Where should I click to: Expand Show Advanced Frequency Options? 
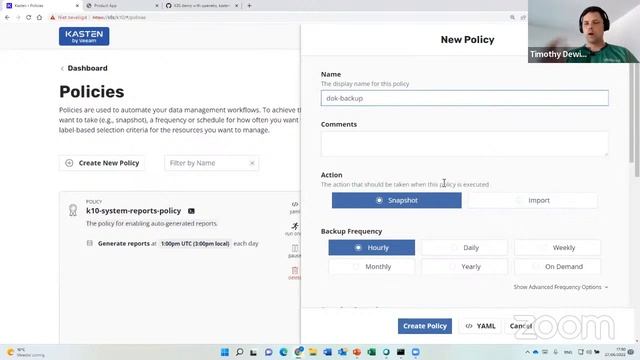pyautogui.click(x=560, y=287)
